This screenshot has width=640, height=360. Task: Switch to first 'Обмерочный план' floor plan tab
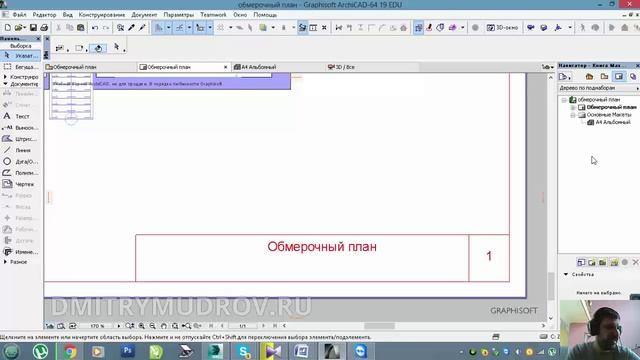pyautogui.click(x=90, y=67)
